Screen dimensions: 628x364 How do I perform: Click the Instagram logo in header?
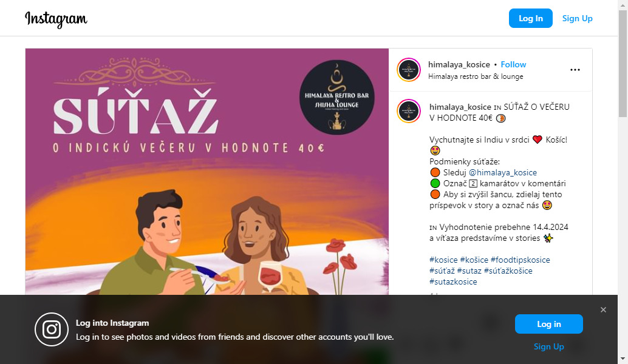[56, 19]
